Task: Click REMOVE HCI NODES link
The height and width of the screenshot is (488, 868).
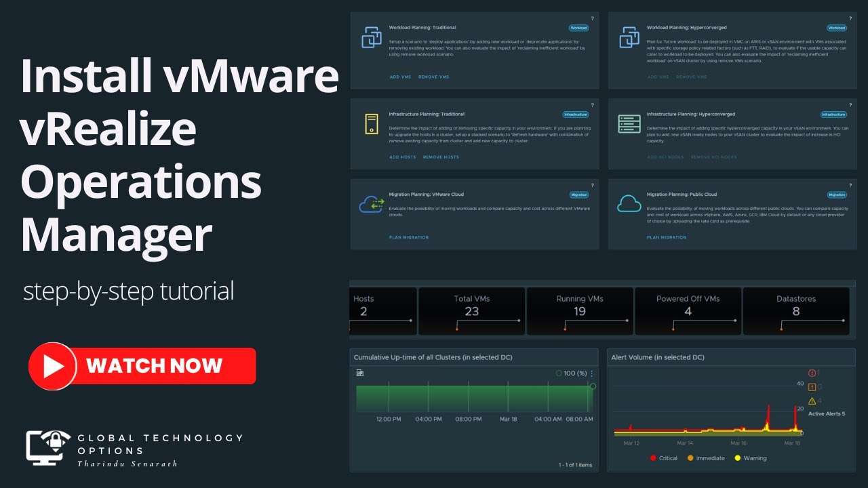Action: 713,157
